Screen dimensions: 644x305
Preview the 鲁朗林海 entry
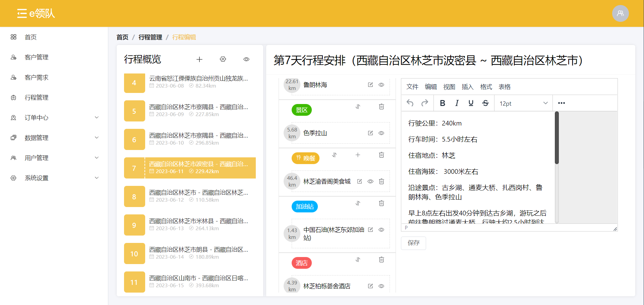click(382, 85)
